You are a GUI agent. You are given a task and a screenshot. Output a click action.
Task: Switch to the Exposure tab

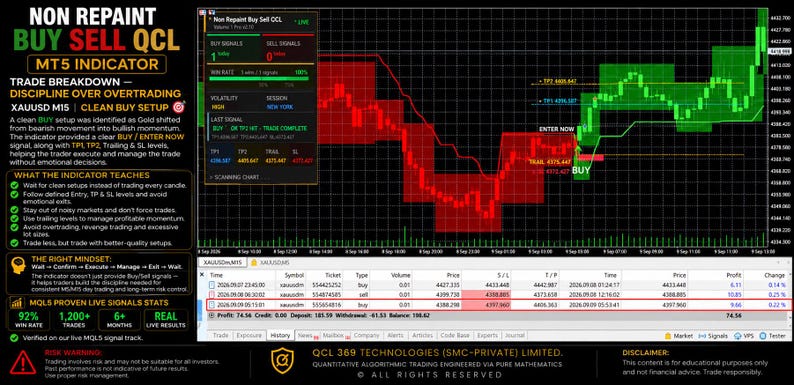pos(249,335)
